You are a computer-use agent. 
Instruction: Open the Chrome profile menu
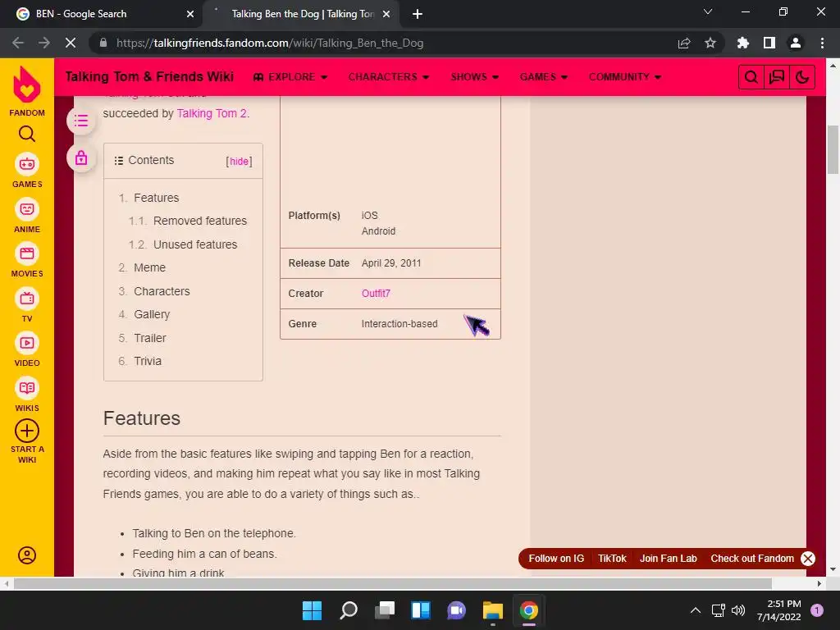pyautogui.click(x=796, y=43)
